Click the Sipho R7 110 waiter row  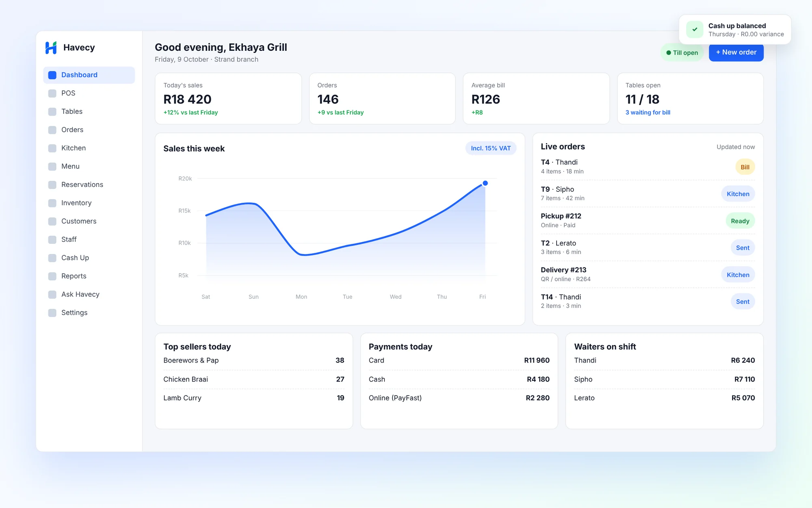(665, 379)
